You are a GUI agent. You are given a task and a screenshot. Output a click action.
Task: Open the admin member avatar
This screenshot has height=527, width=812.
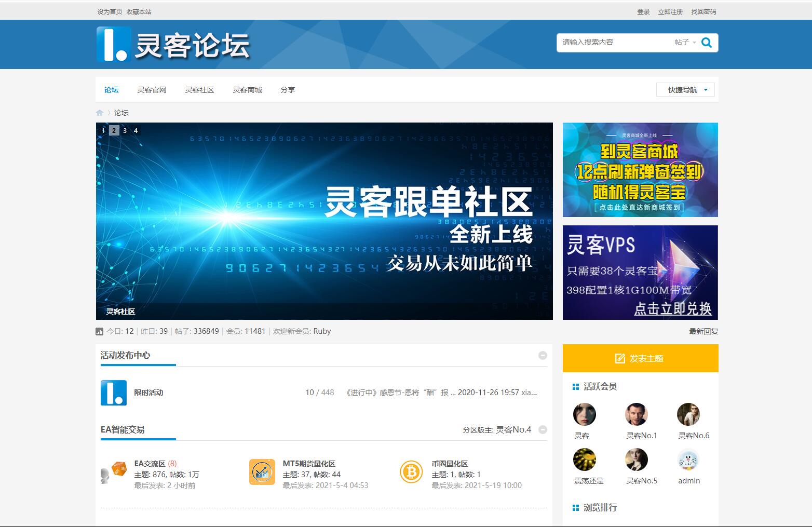[x=688, y=460]
